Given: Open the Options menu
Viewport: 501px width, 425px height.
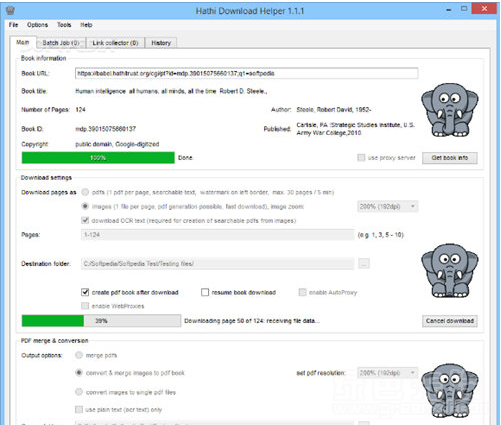Looking at the screenshot, I should click(x=37, y=25).
